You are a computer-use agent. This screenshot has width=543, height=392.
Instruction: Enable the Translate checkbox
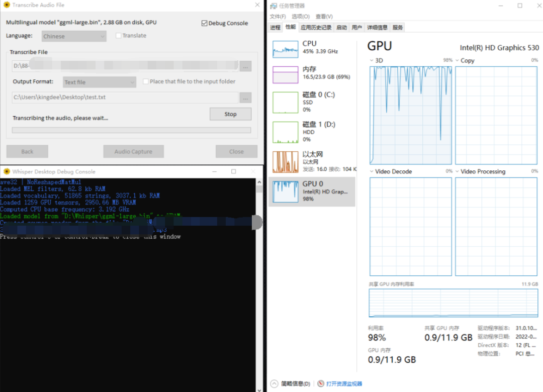pyautogui.click(x=119, y=35)
